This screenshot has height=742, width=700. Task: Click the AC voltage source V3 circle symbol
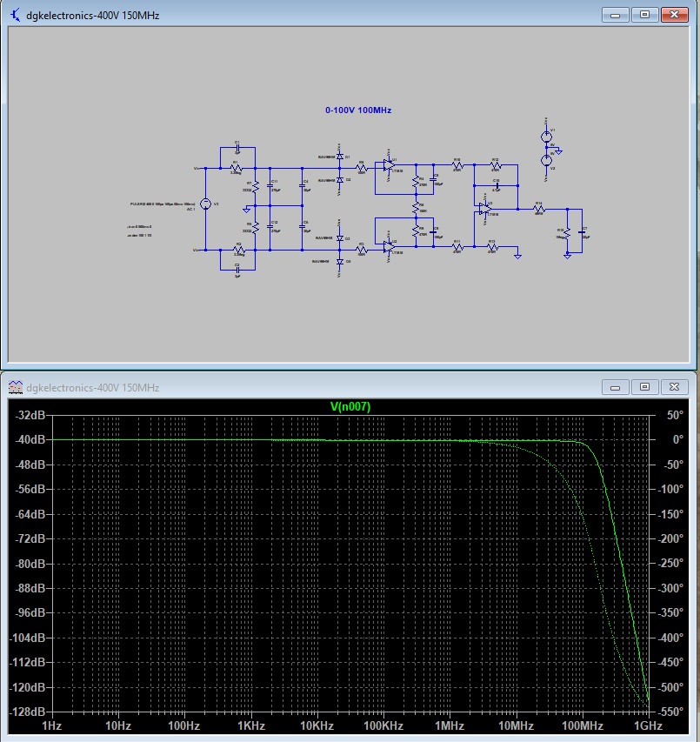[205, 204]
